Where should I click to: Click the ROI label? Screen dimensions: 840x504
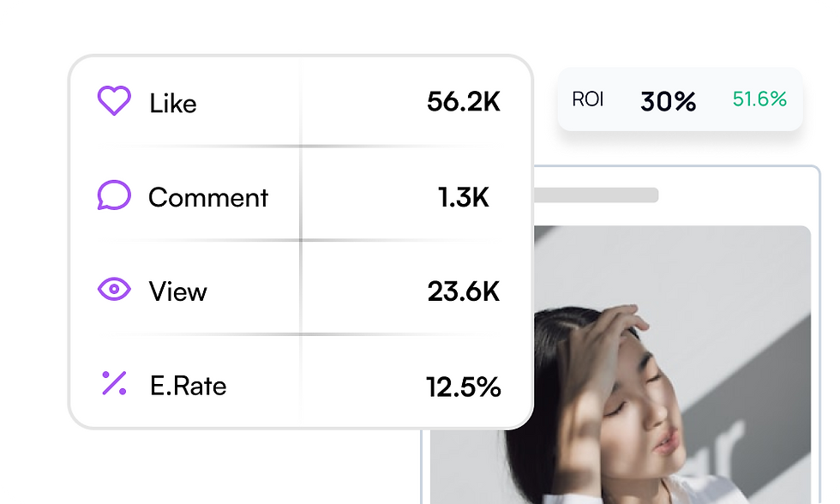[x=588, y=99]
